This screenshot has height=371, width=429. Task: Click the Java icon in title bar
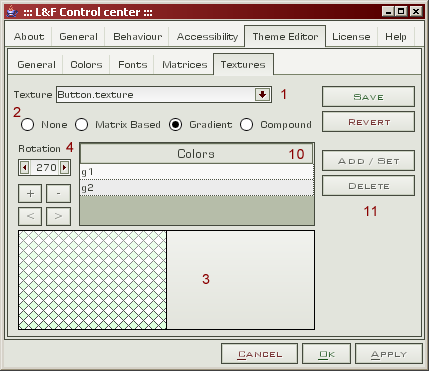point(13,12)
